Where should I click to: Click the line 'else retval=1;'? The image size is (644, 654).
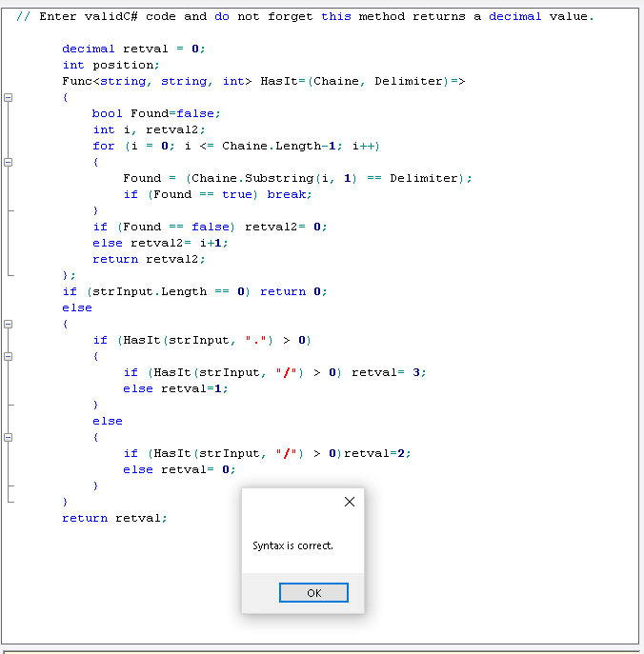[x=175, y=388]
